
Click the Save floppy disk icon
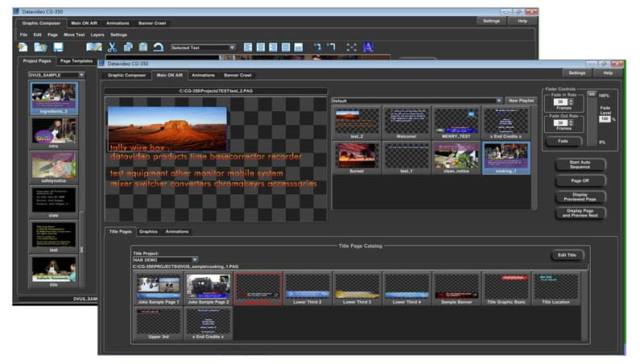pyautogui.click(x=59, y=48)
